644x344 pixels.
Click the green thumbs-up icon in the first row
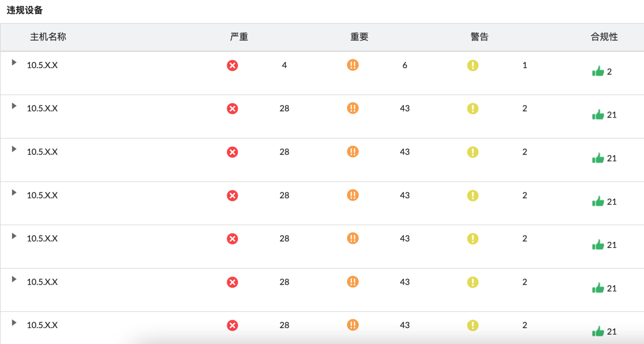(598, 71)
